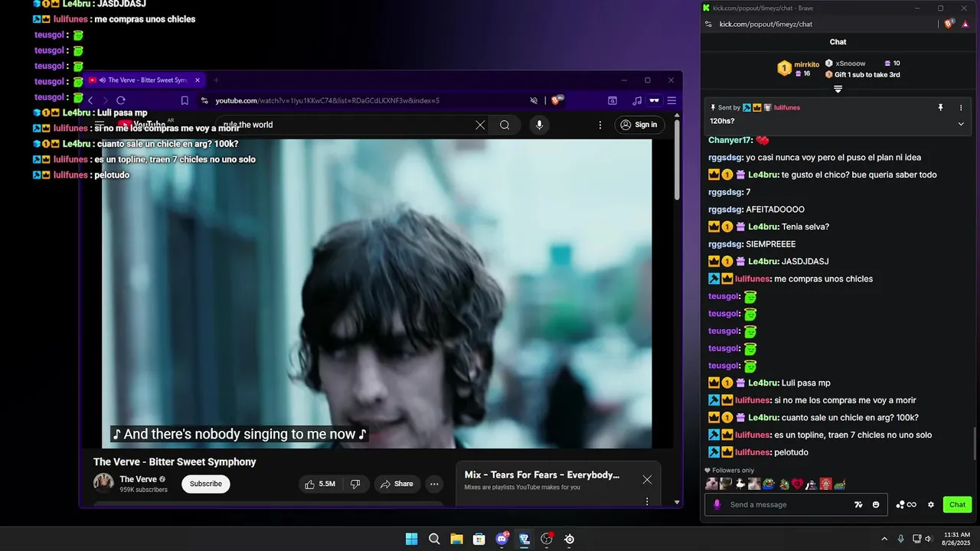Show hidden system tray icons
This screenshot has height=551, width=980.
(x=884, y=539)
